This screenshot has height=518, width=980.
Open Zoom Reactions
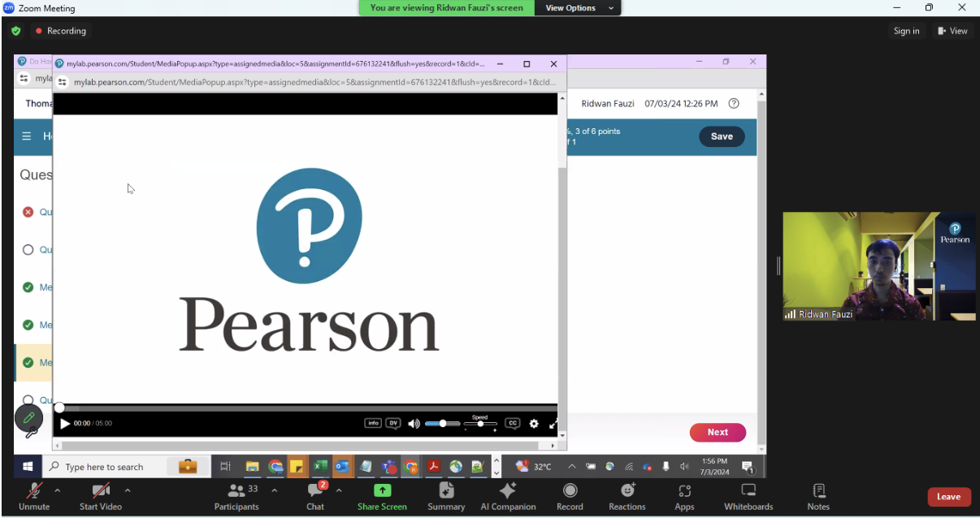pyautogui.click(x=627, y=495)
